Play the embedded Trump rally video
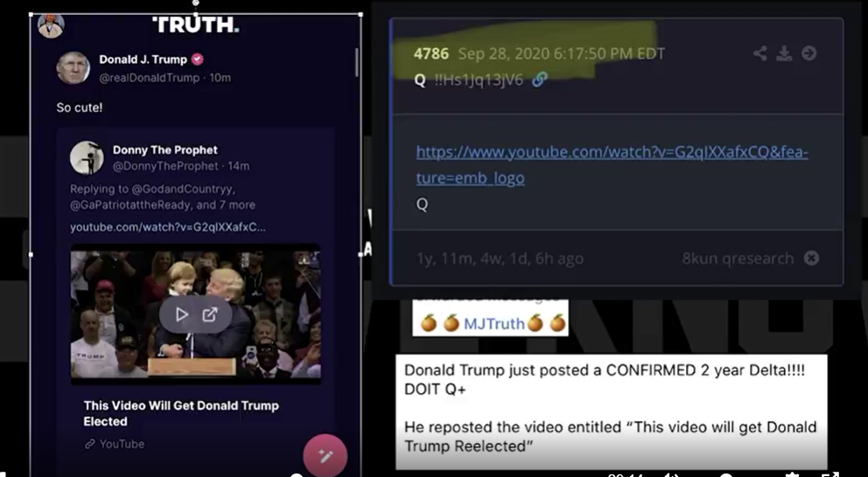Viewport: 868px width, 477px height. pyautogui.click(x=182, y=315)
